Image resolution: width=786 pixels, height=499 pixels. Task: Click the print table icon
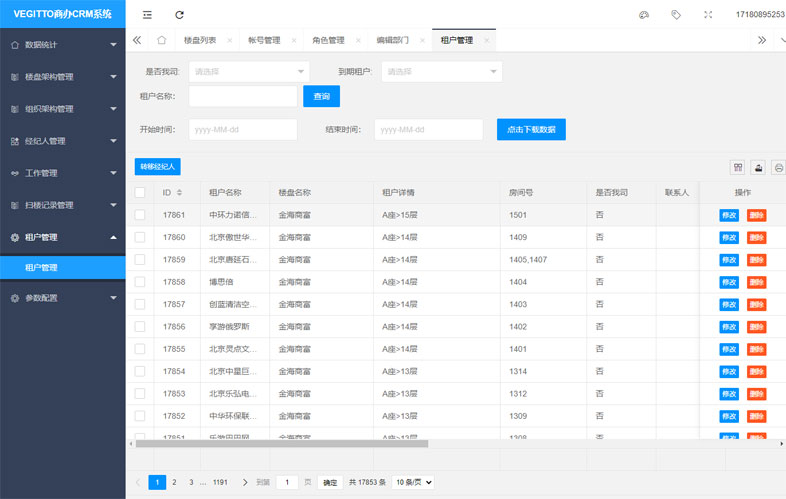click(778, 168)
